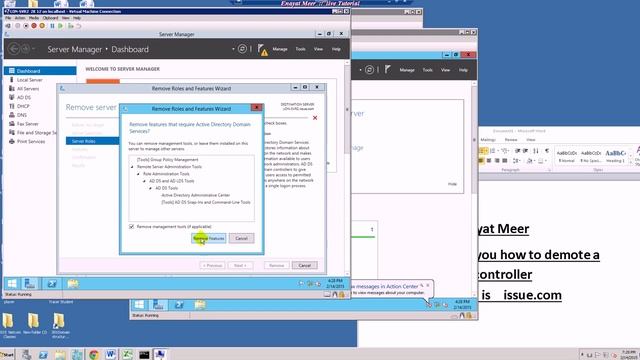Close the Remove features confirmation dialog with red X
This screenshot has width=640, height=360.
click(x=256, y=108)
